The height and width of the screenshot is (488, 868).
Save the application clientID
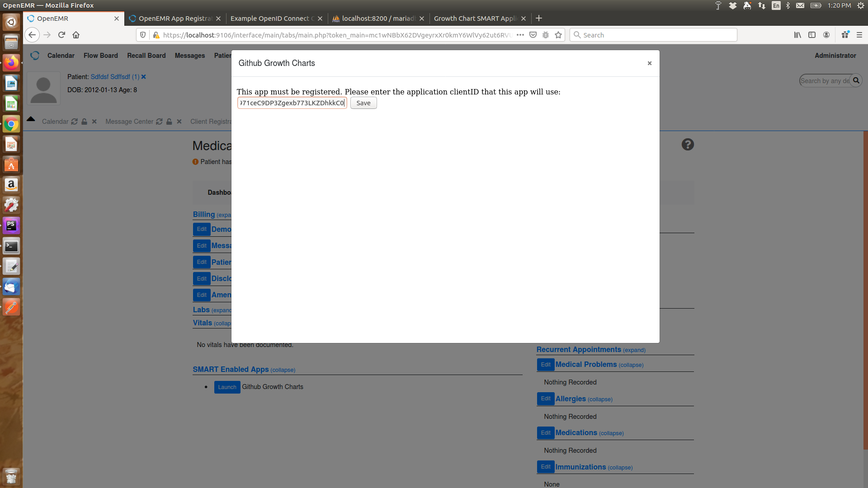[x=363, y=103]
